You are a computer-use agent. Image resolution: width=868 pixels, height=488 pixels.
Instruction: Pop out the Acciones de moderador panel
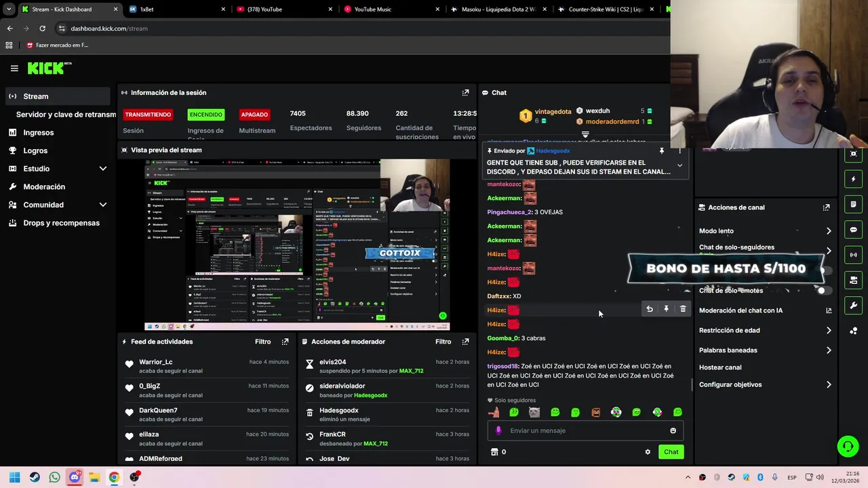click(465, 342)
